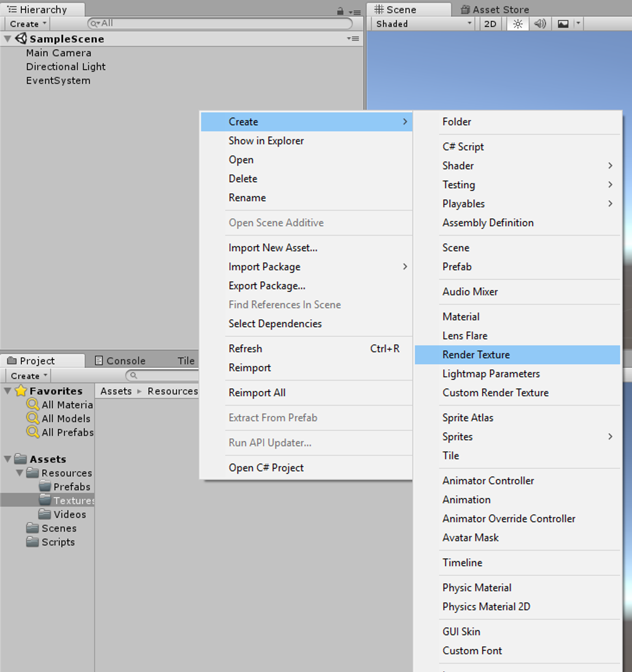Collapse the Assets folder arrow
Screen dimensions: 632x672
point(8,459)
